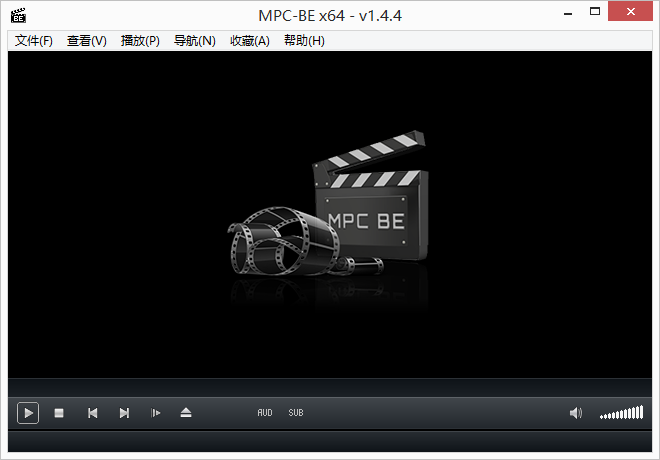660x460 pixels.
Task: Minimize the MPC-BE window
Action: 568,13
